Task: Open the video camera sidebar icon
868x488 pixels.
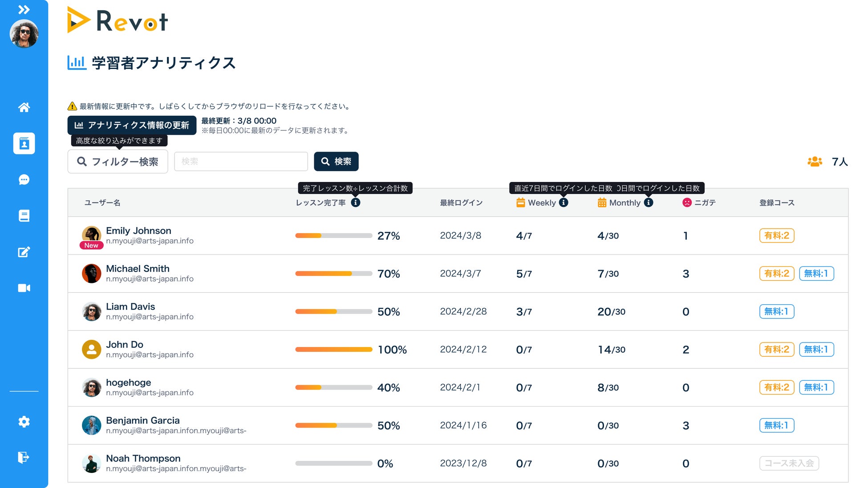Action: [x=24, y=288]
